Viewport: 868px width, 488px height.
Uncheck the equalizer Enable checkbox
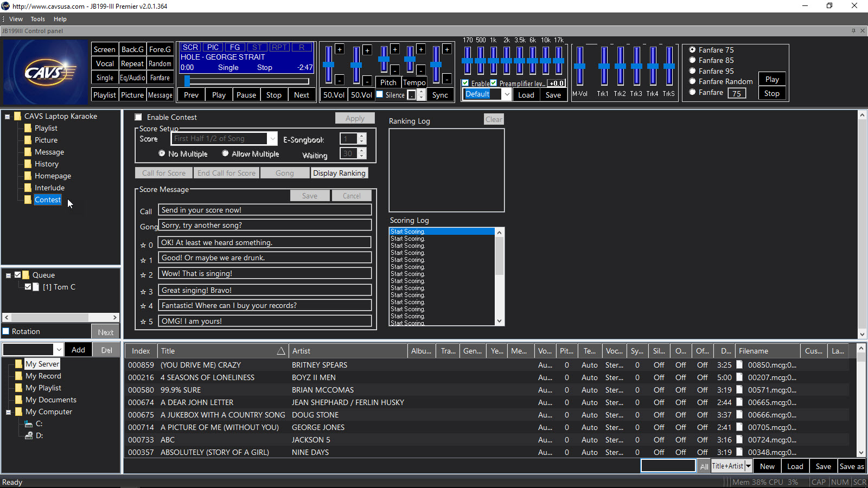click(465, 83)
